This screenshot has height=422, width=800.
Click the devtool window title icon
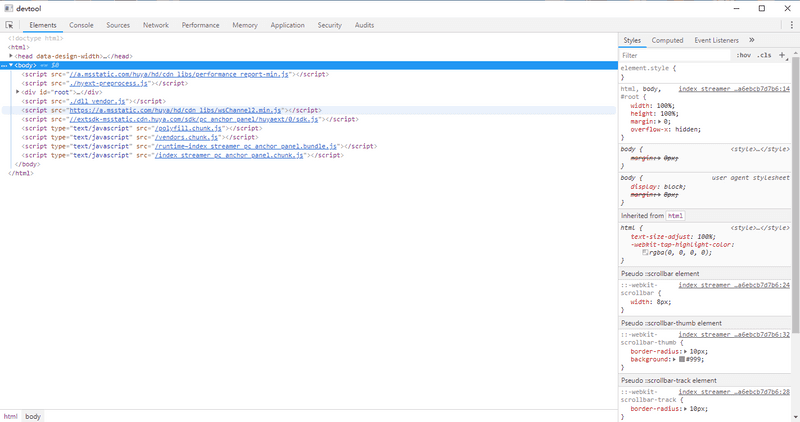[8, 7]
